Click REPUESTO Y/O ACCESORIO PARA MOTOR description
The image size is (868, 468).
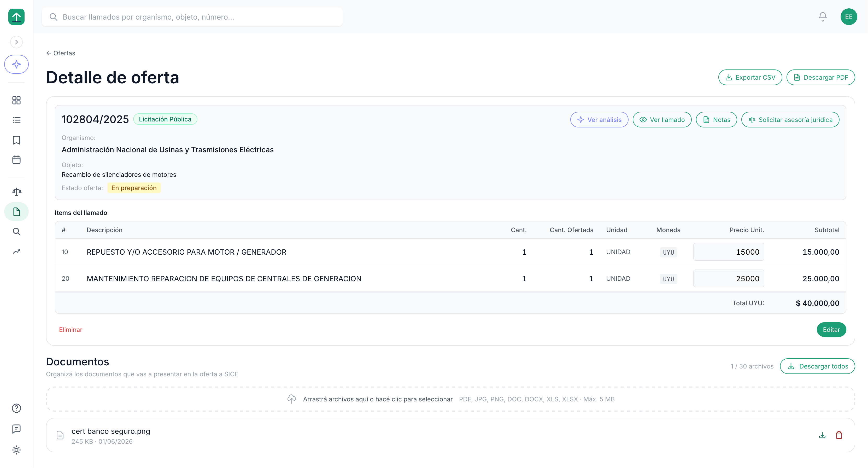186,252
